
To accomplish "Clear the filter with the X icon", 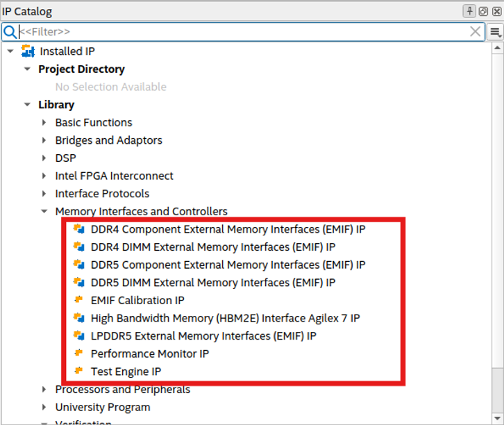I will (476, 31).
